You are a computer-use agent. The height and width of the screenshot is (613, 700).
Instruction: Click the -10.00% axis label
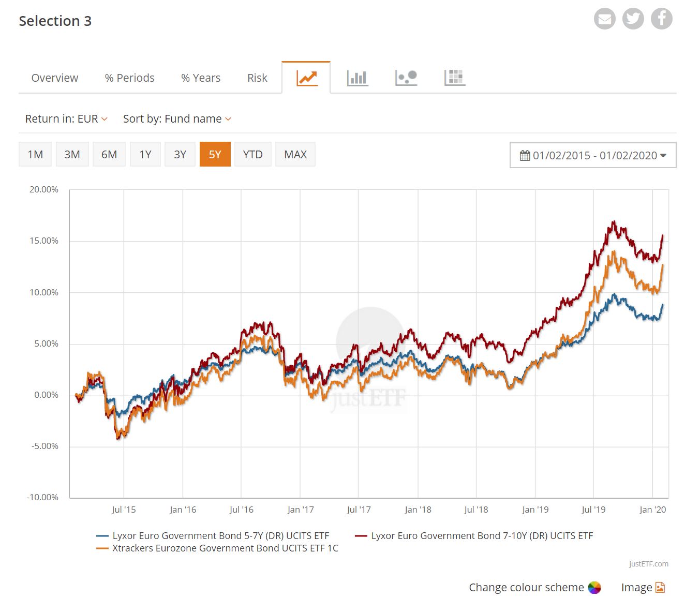43,497
